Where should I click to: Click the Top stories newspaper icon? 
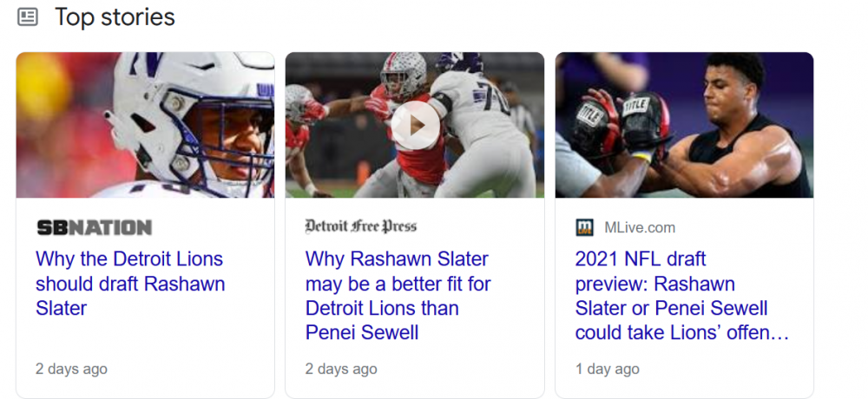pyautogui.click(x=28, y=16)
